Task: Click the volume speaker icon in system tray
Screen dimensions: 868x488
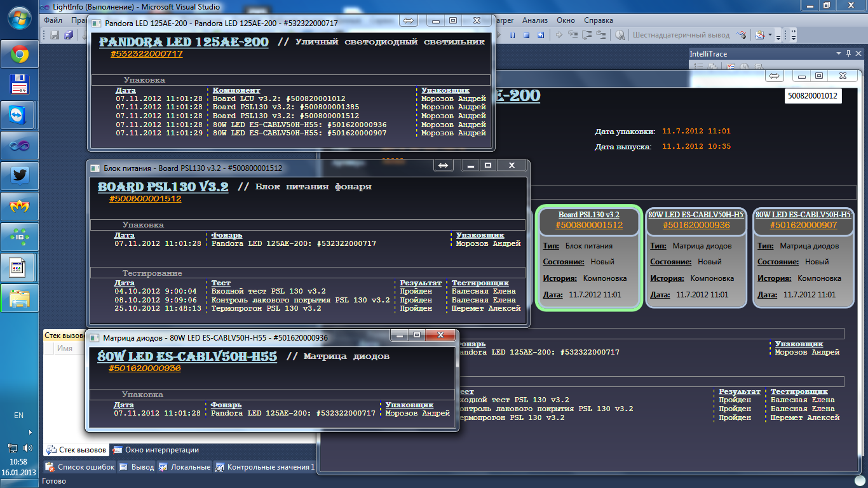Action: [x=27, y=448]
